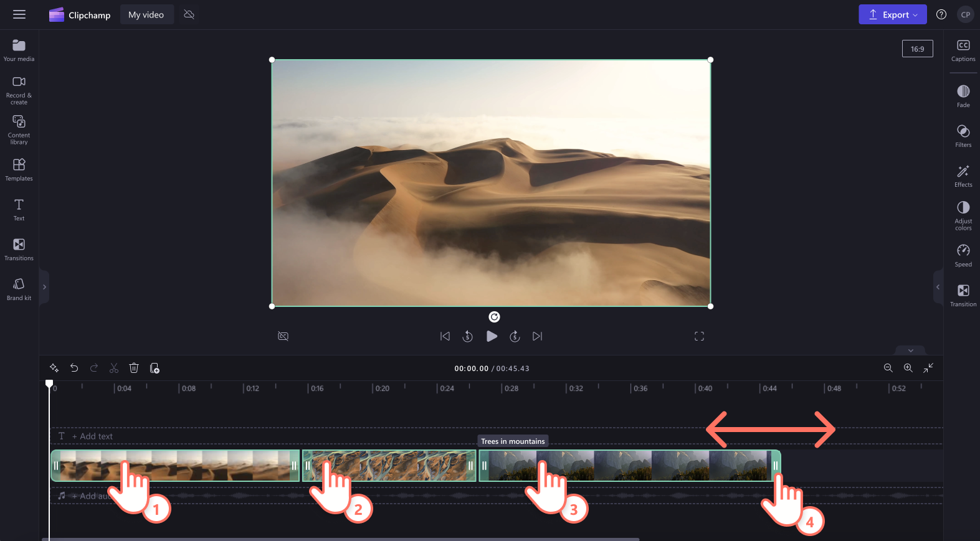Open the Effects panel

(x=963, y=176)
